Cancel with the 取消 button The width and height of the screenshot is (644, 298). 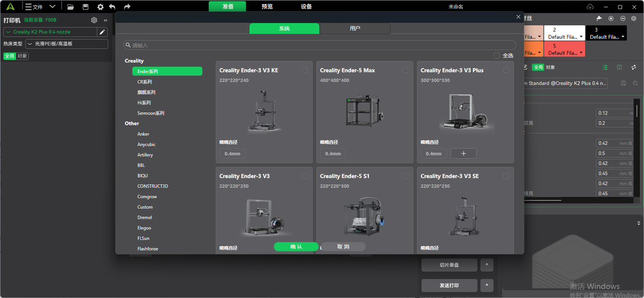[x=343, y=247]
